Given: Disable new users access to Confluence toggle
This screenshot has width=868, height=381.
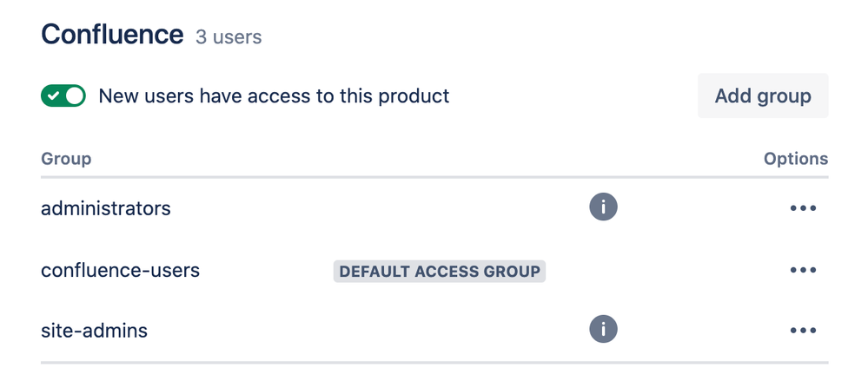Looking at the screenshot, I should 63,95.
